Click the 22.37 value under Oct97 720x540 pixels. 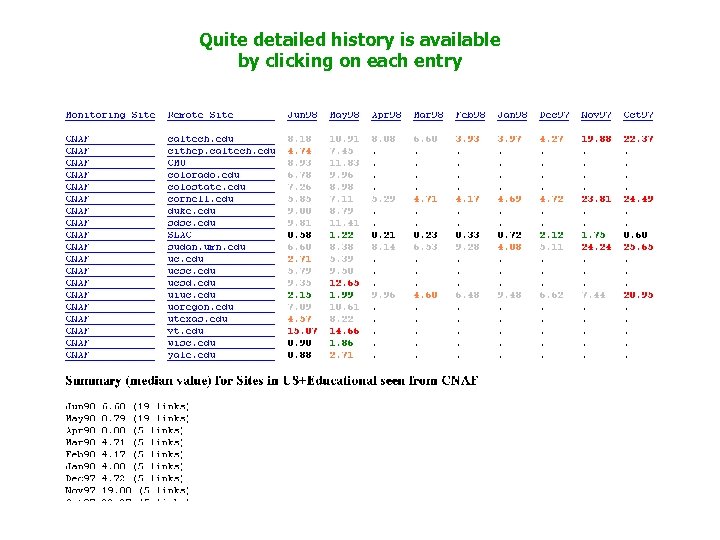[x=638, y=139]
